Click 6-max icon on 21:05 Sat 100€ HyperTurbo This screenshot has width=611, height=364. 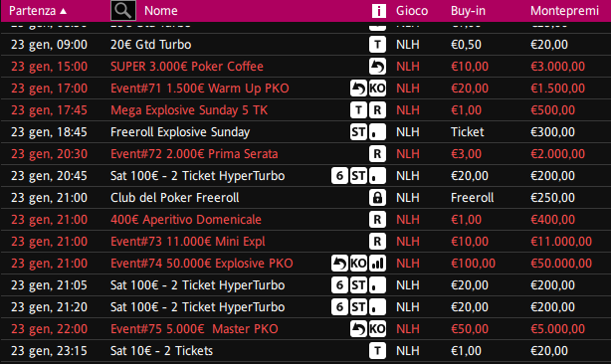click(x=339, y=285)
